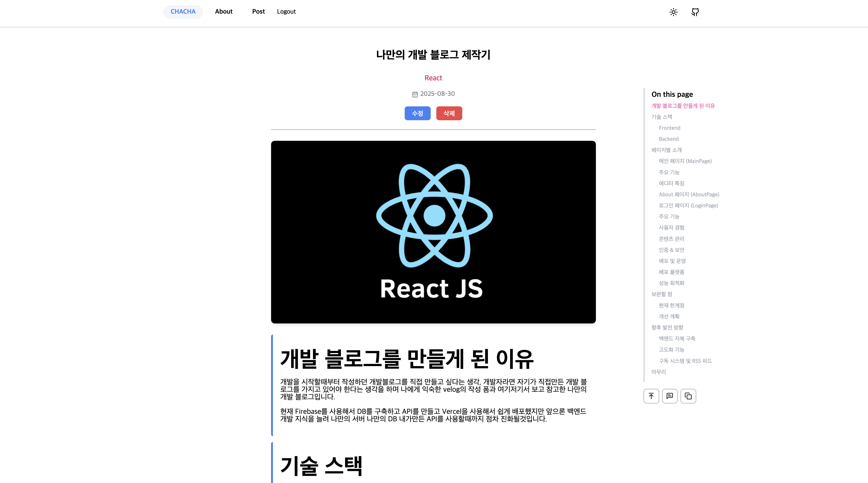Viewport: 868px width, 483px height.
Task: Open the GitHub profile icon link
Action: [695, 12]
